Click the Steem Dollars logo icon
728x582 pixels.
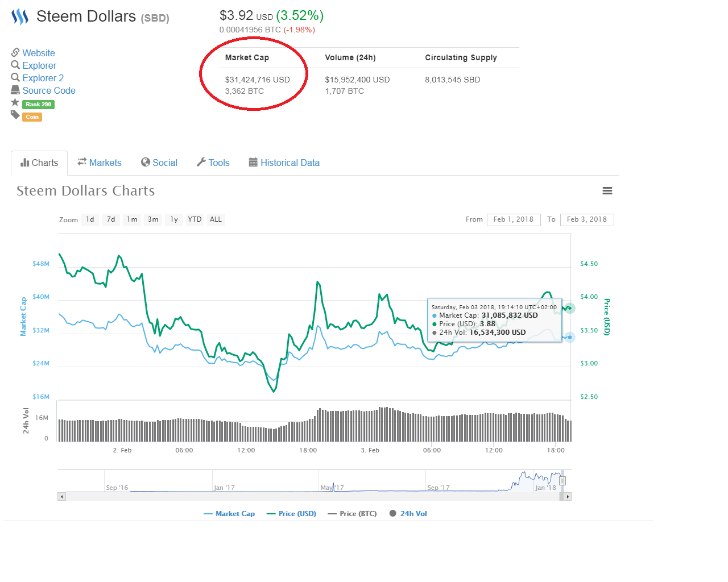click(x=20, y=16)
